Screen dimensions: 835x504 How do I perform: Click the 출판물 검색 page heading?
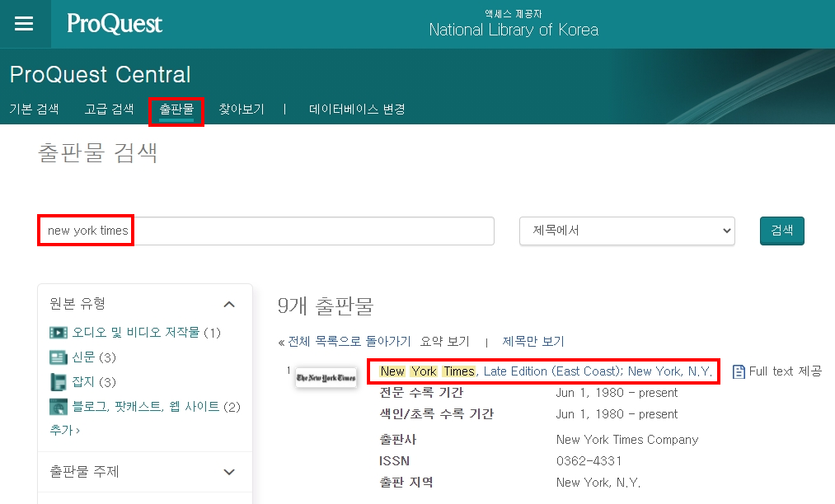pyautogui.click(x=98, y=153)
